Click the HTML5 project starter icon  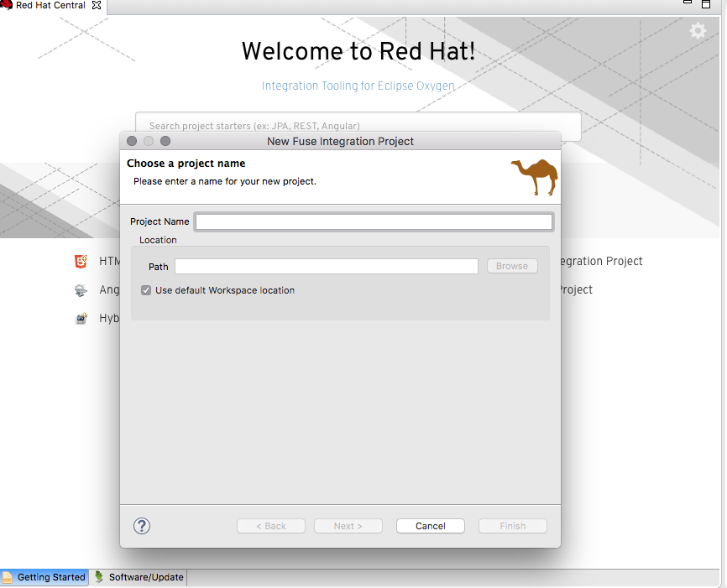(x=81, y=262)
